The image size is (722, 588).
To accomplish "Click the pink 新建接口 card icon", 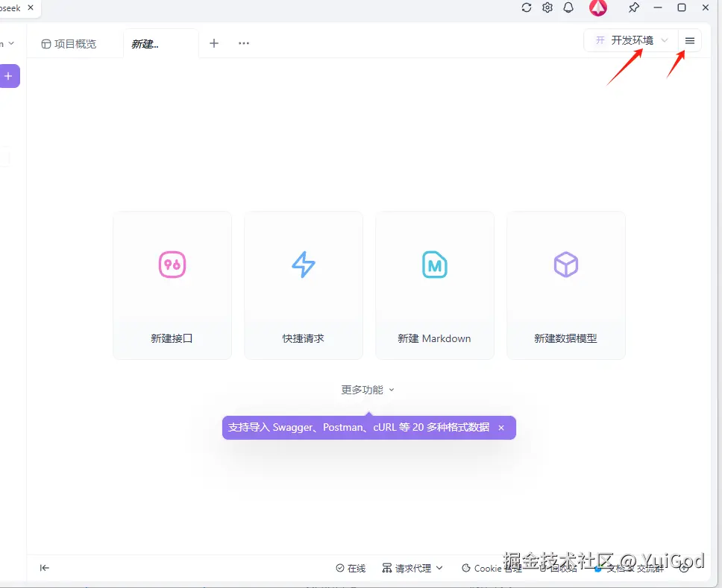I will click(172, 265).
